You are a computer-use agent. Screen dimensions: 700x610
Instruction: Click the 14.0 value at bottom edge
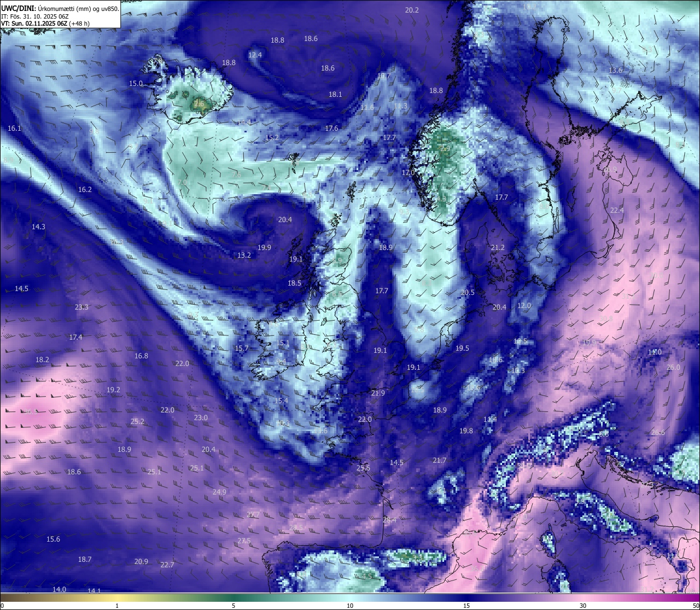[x=59, y=589]
